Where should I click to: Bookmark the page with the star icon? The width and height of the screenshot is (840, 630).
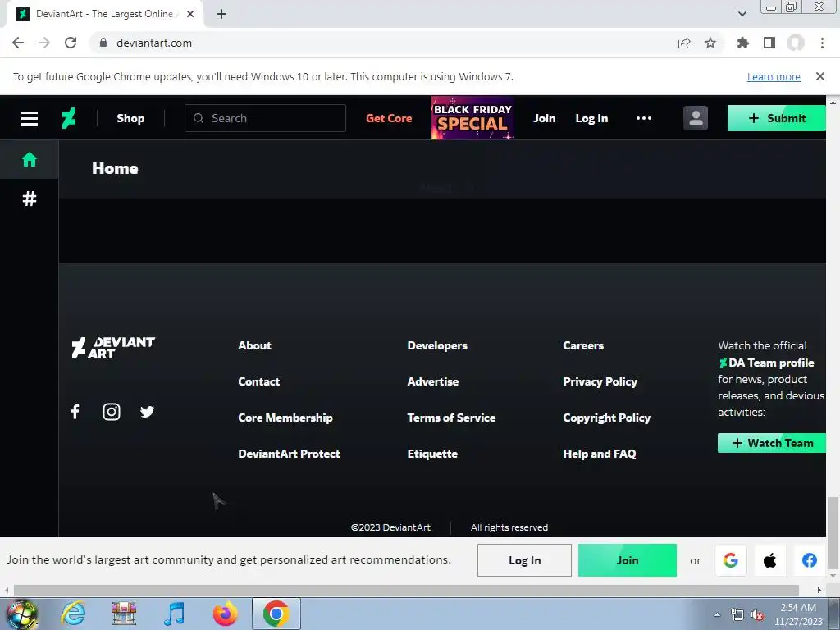[710, 43]
